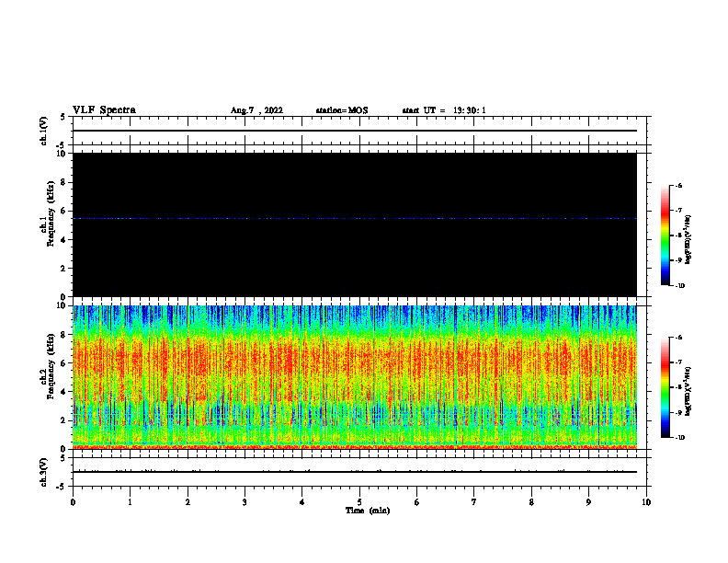Screen dimensions: 728x563
Task: Select the 'Aug.7 , 2022' date text
Action: 256,110
